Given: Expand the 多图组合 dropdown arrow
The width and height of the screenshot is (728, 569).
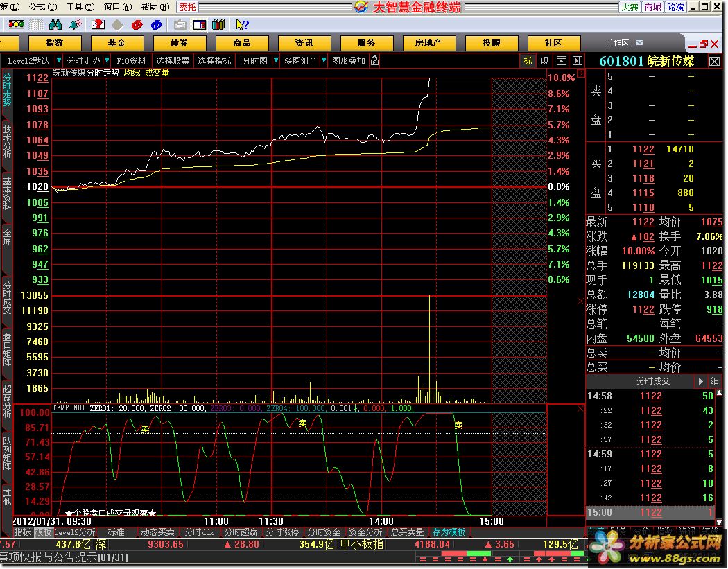Looking at the screenshot, I should tap(324, 60).
